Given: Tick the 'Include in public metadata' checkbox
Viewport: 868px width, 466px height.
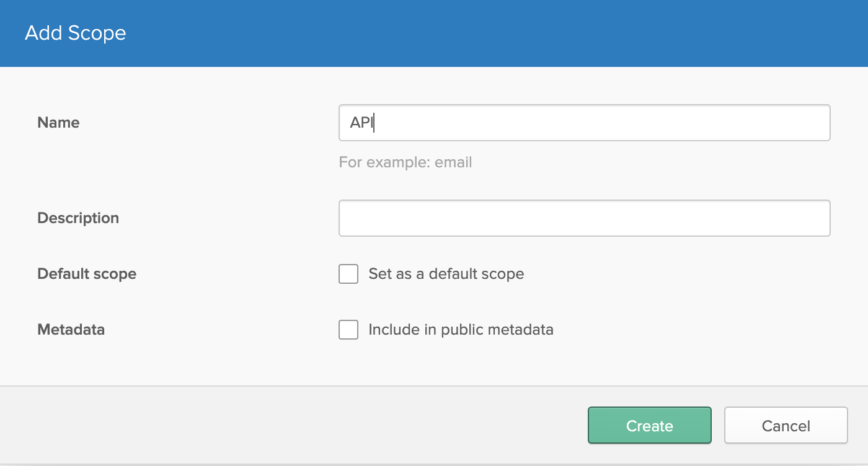Looking at the screenshot, I should click(348, 330).
